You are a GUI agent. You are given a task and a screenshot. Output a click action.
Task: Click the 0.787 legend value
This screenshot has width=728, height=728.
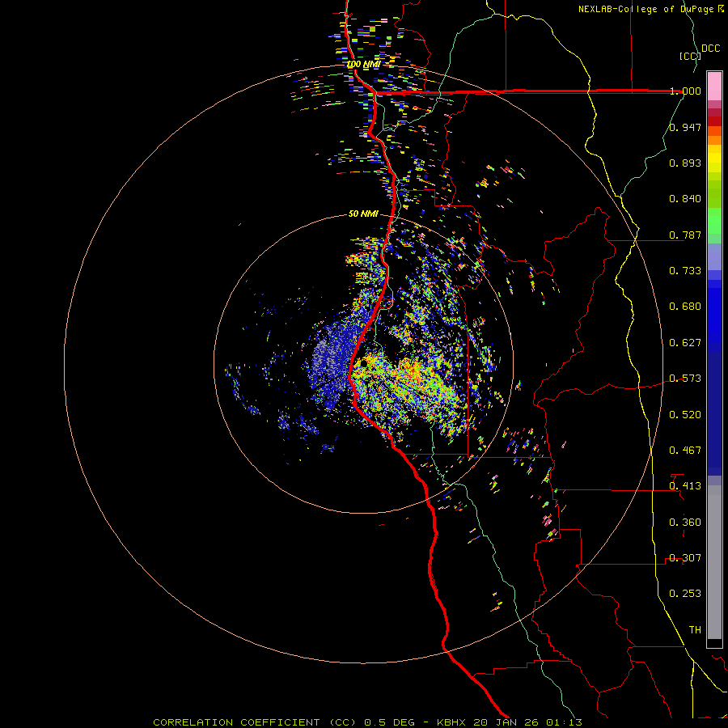tap(685, 235)
